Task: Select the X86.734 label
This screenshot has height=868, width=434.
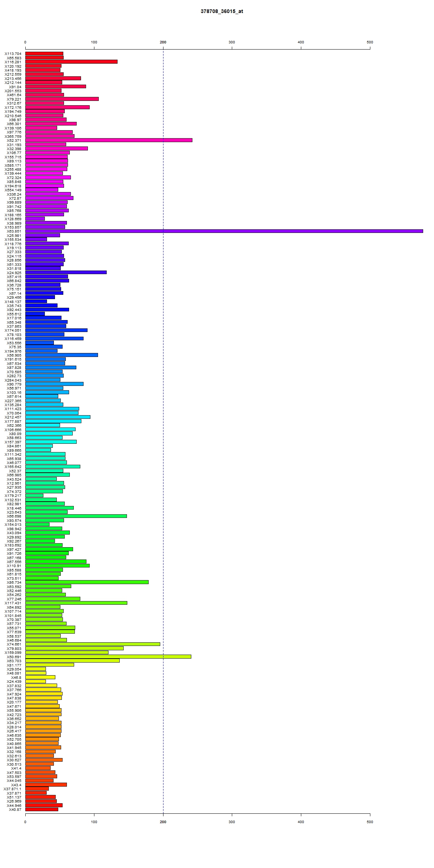Action: (14, 583)
